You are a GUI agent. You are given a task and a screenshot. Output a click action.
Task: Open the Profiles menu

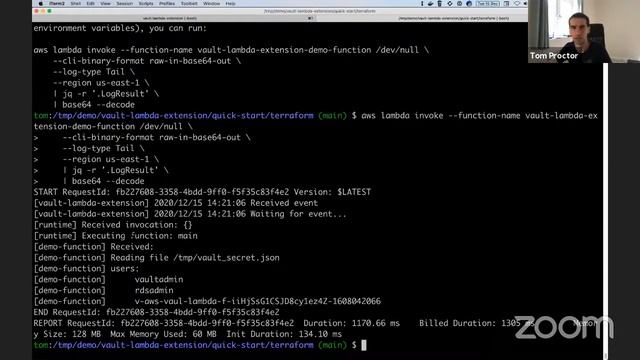tap(167, 3)
